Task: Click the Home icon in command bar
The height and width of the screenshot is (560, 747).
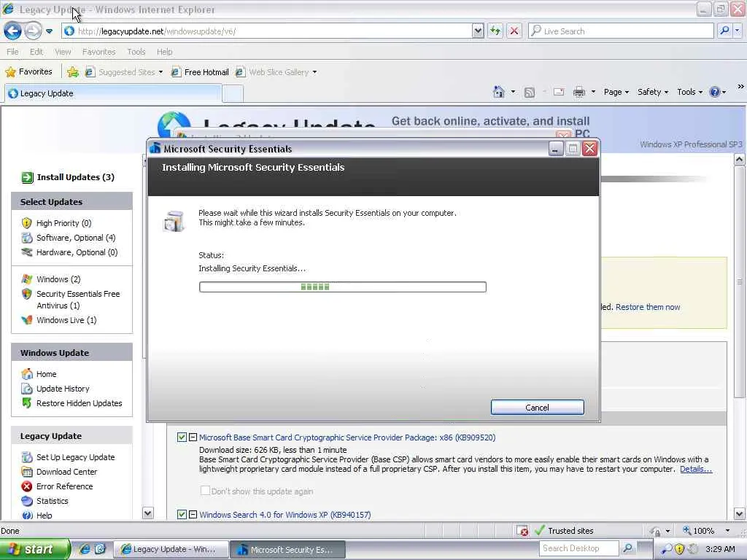Action: [x=498, y=92]
